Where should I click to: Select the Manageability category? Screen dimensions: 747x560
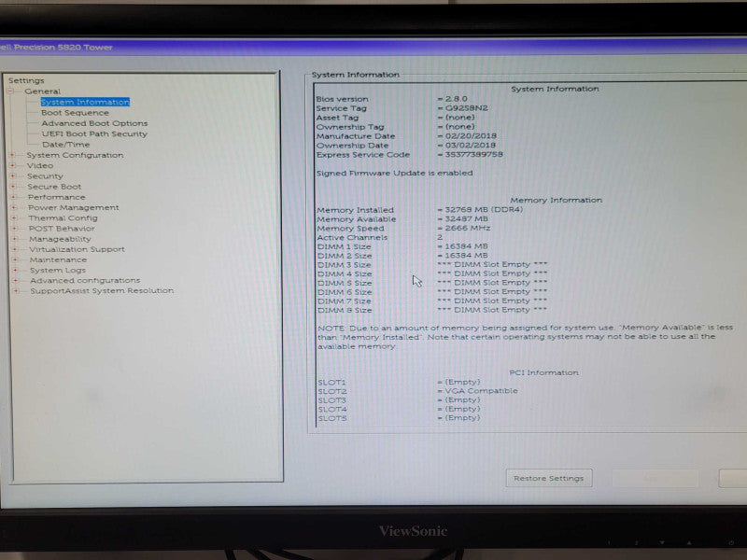click(60, 239)
